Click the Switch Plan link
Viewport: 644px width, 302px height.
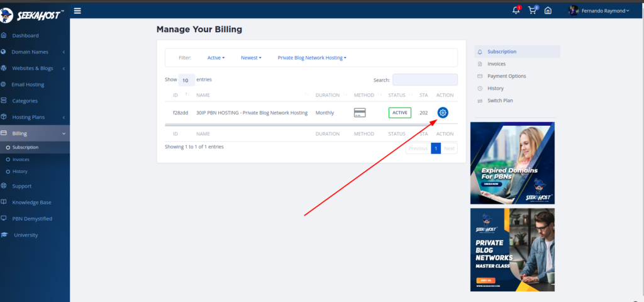tap(500, 101)
